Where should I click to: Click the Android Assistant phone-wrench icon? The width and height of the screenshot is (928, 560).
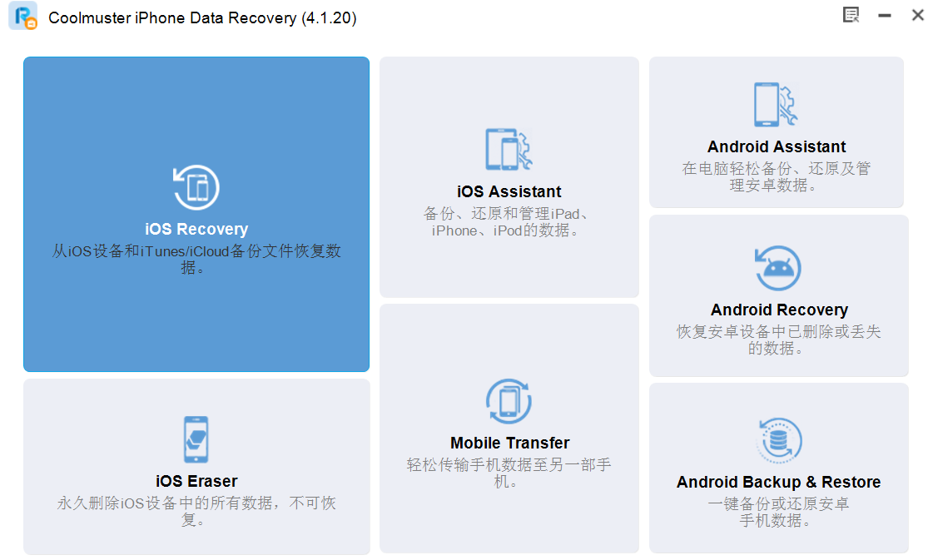click(x=776, y=105)
